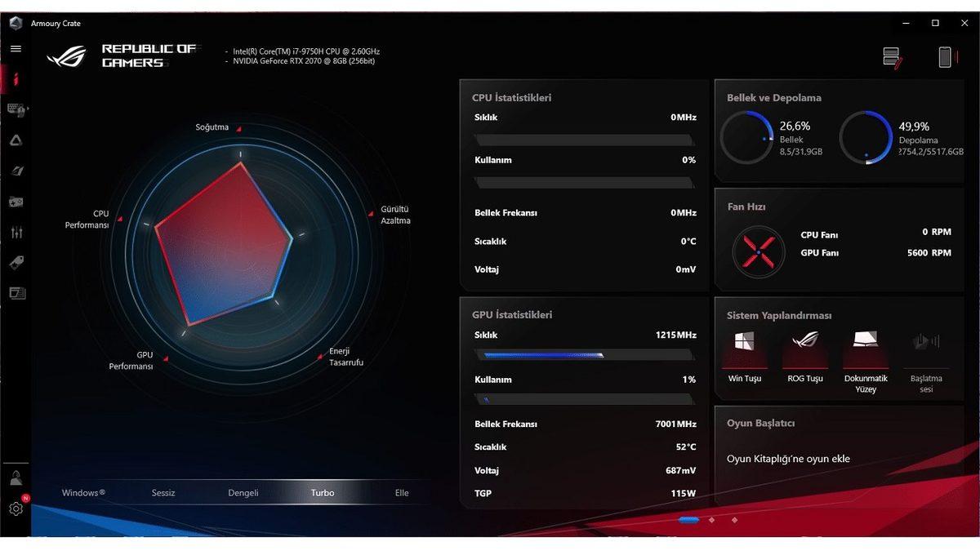Select the Aura Sync triangle icon
This screenshot has height=551, width=980.
tap(16, 140)
